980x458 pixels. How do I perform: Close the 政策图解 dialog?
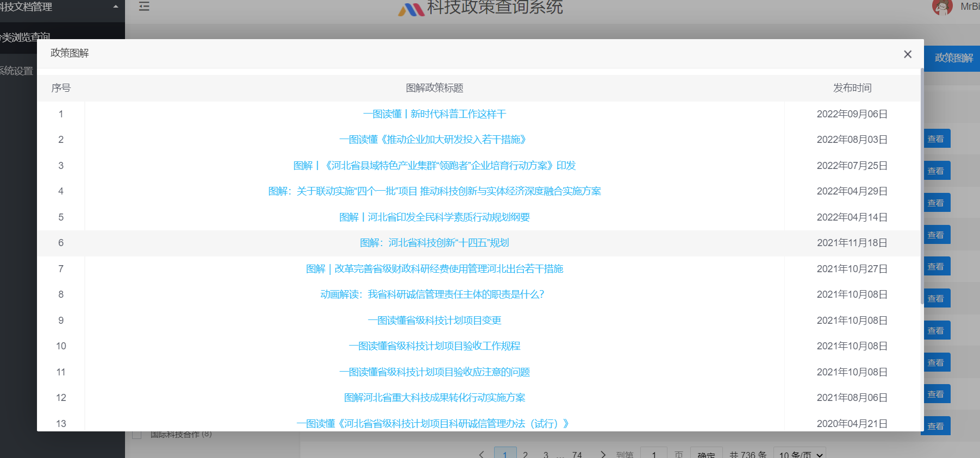907,54
